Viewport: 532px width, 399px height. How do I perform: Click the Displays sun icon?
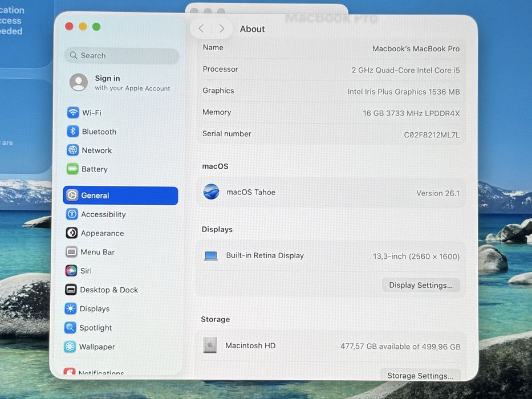tap(70, 308)
